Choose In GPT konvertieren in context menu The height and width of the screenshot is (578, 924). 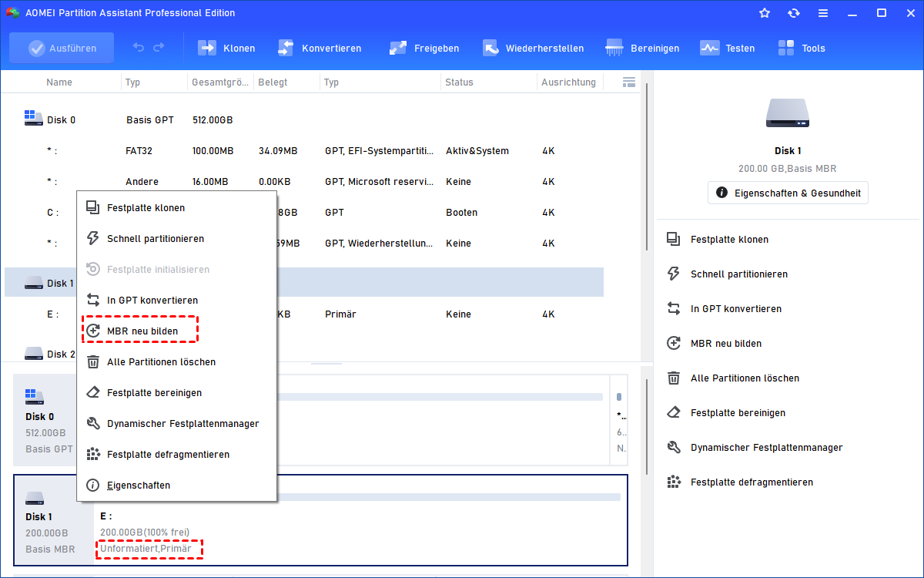click(x=176, y=301)
